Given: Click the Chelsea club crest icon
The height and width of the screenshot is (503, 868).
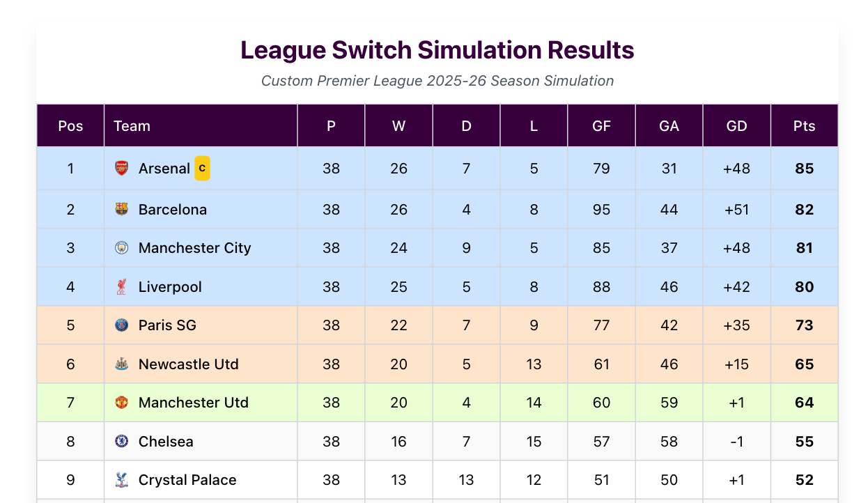Looking at the screenshot, I should point(122,441).
